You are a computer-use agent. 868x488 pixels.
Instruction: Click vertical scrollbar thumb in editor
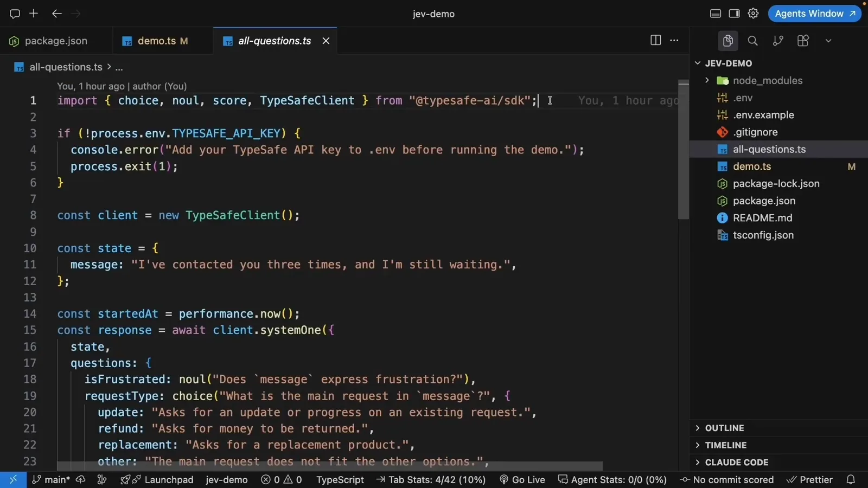pyautogui.click(x=684, y=151)
